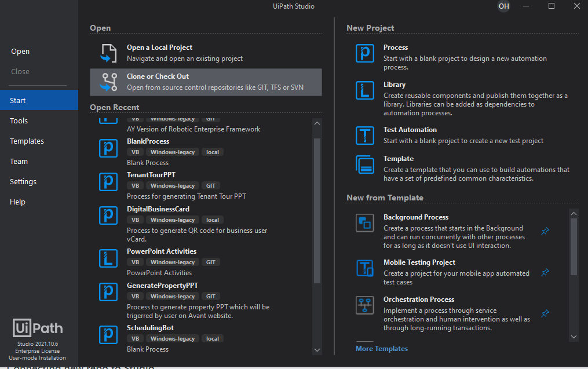
Task: Click the Clone or Check Out branch icon
Action: pos(109,82)
